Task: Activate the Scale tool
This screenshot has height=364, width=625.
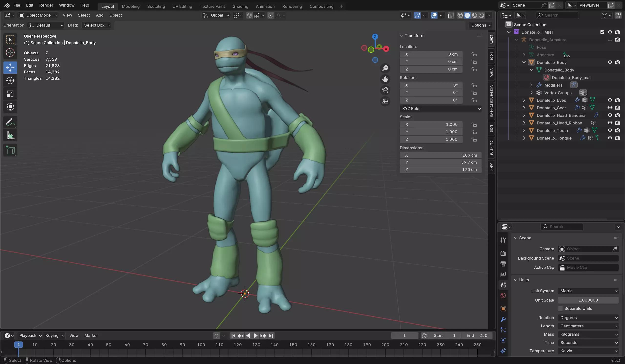Action: click(10, 94)
